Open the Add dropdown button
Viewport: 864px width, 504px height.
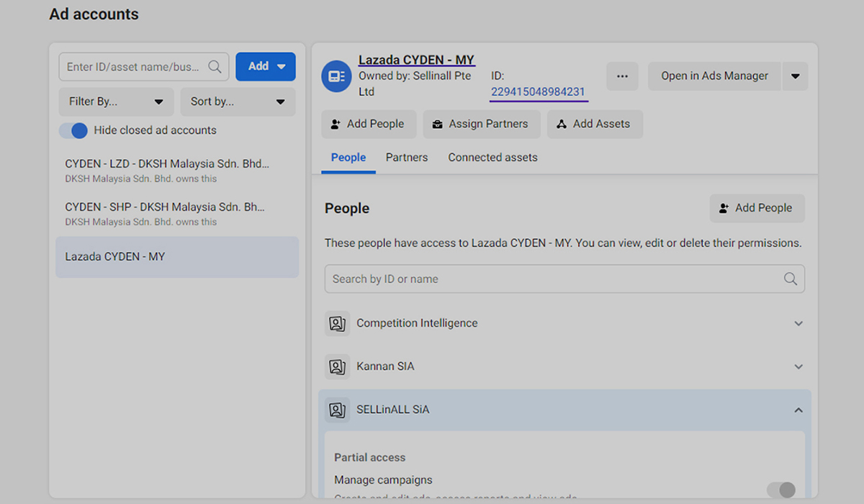pyautogui.click(x=266, y=66)
